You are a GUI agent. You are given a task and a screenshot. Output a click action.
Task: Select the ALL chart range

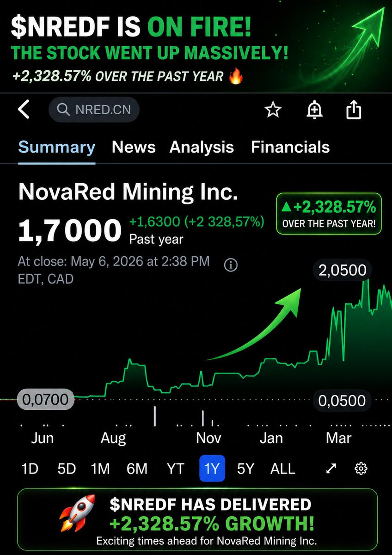click(282, 469)
